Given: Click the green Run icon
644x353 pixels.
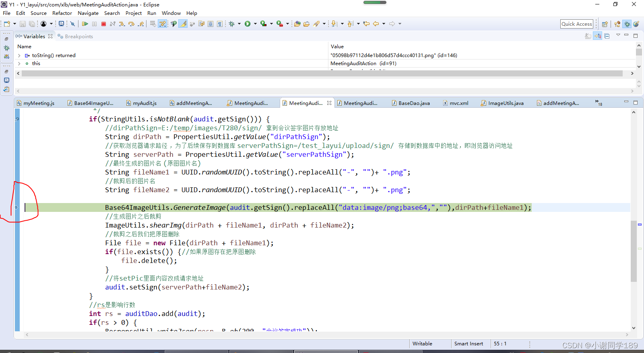Looking at the screenshot, I should click(248, 24).
